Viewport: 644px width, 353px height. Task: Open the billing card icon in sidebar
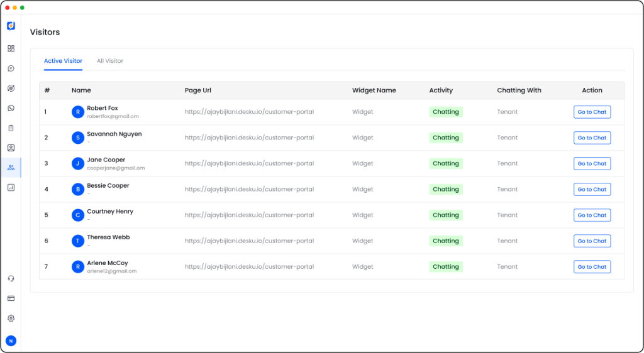pyautogui.click(x=11, y=298)
